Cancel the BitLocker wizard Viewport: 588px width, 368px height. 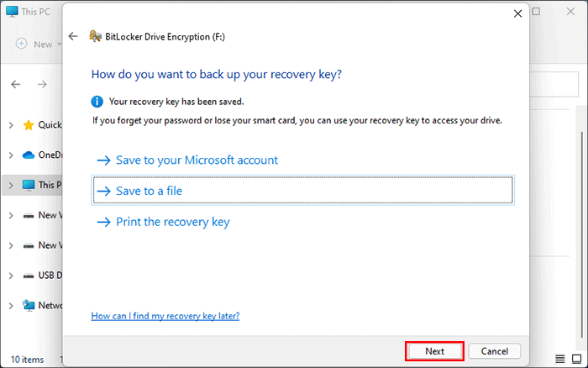tap(494, 350)
